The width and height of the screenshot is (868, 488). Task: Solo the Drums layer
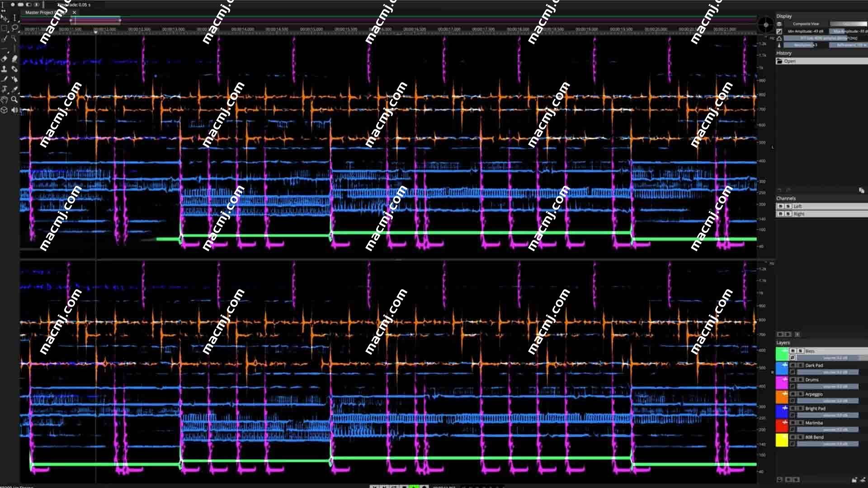[800, 380]
